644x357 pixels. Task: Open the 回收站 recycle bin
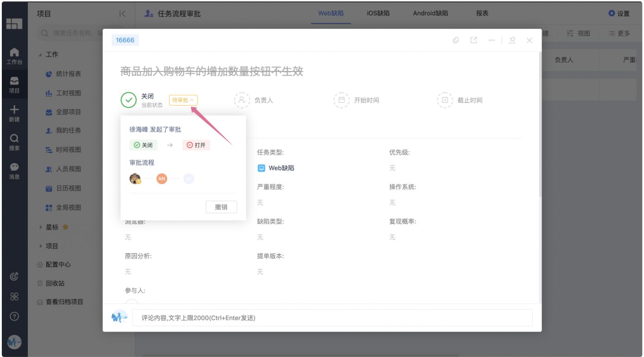tap(51, 283)
